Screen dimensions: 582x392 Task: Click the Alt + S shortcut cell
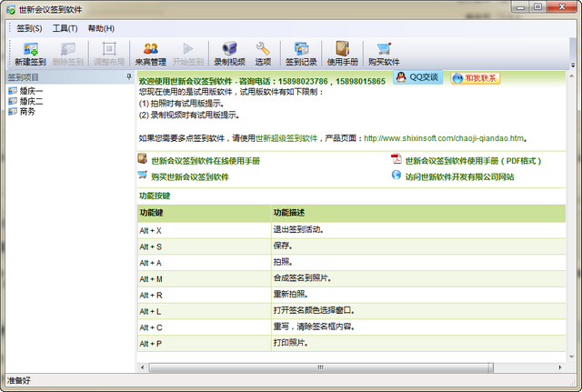click(205, 246)
